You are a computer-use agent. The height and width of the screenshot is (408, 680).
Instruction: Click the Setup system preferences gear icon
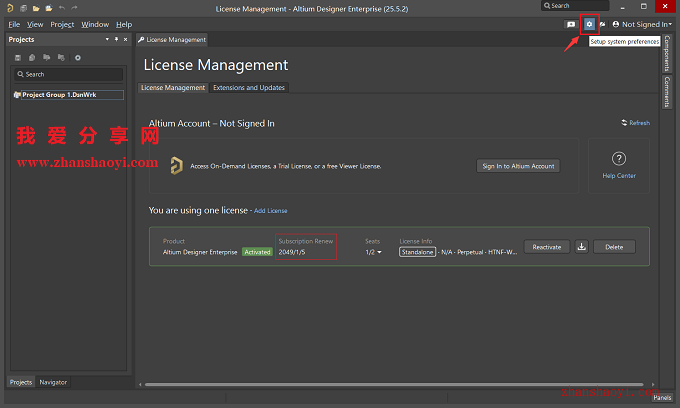(x=589, y=24)
